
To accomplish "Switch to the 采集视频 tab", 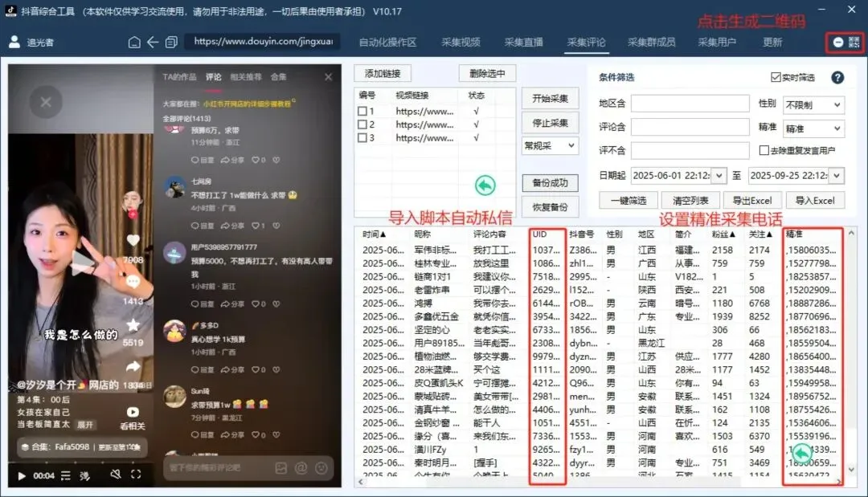I will point(461,42).
